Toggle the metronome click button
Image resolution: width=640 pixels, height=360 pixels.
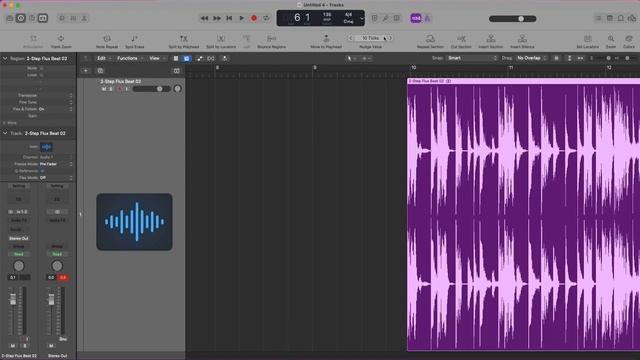pyautogui.click(x=427, y=18)
